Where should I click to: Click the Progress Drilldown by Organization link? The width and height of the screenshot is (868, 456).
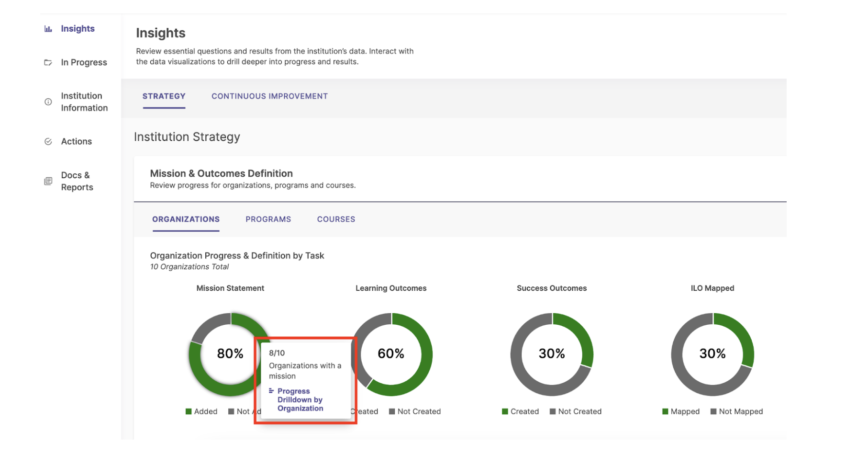coord(300,399)
